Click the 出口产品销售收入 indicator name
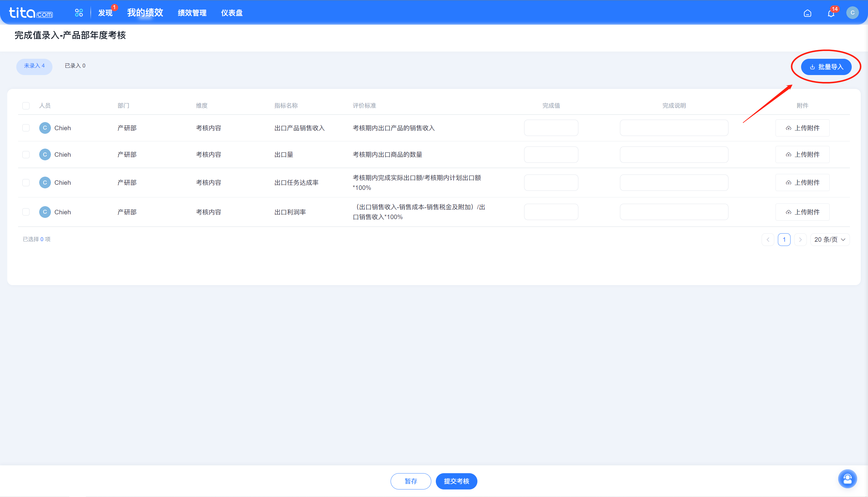This screenshot has height=497, width=868. [299, 128]
